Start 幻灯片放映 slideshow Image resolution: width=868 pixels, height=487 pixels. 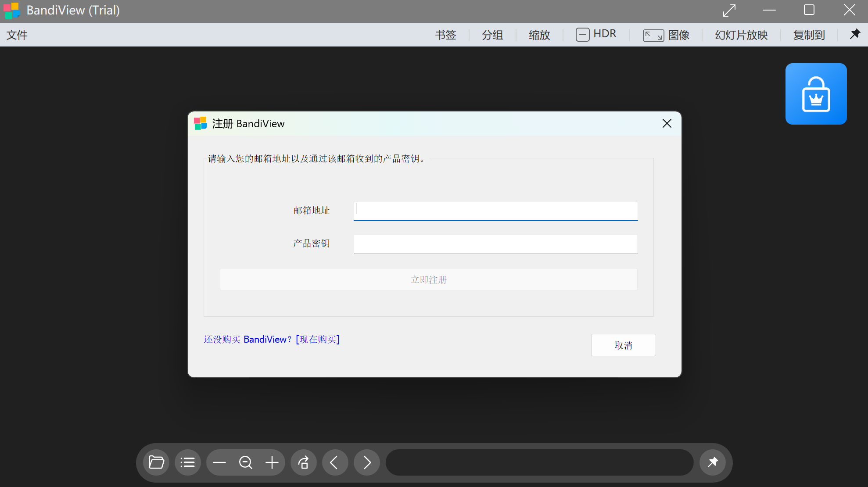[741, 35]
